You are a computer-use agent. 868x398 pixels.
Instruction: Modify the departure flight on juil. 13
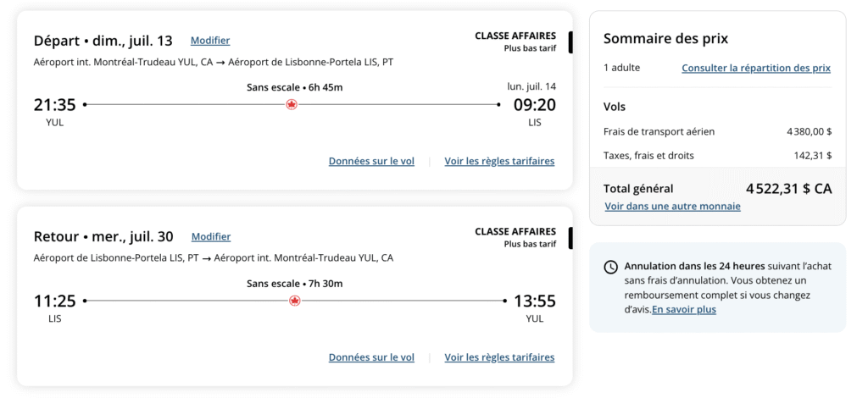tap(210, 41)
